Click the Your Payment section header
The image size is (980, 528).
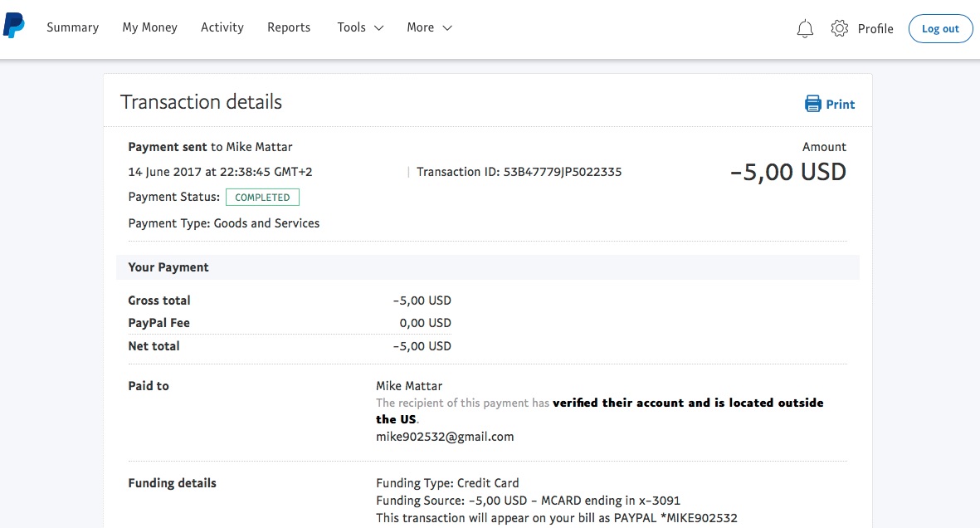(x=487, y=267)
